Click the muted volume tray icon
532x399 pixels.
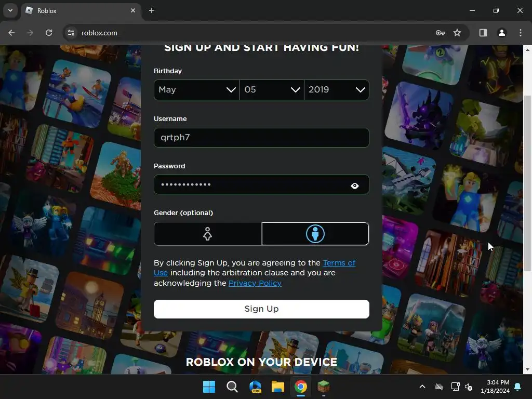pos(469,387)
